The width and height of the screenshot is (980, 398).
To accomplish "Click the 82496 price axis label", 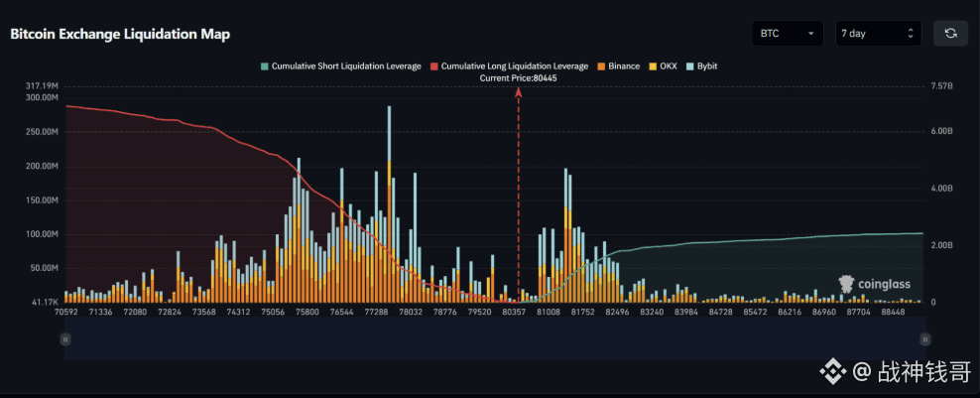I will tap(618, 311).
